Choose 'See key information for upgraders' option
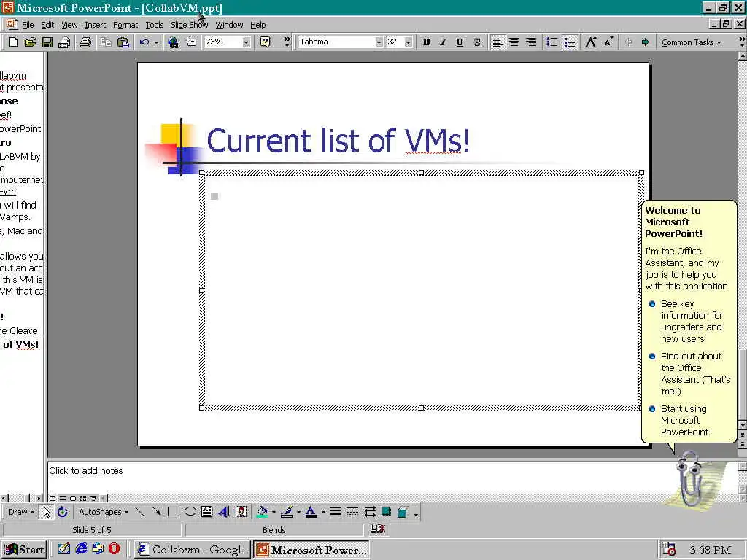 point(692,321)
